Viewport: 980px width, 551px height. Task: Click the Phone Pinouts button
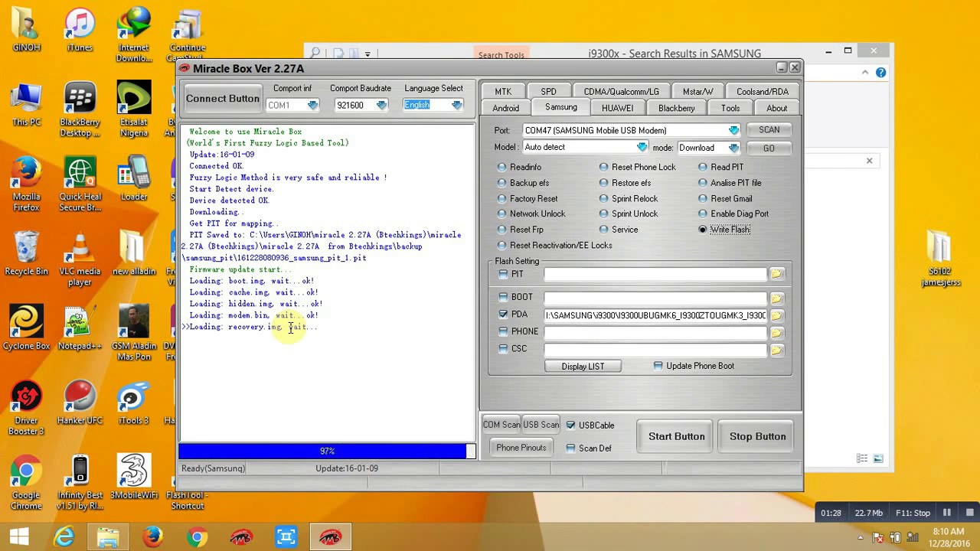coord(521,448)
